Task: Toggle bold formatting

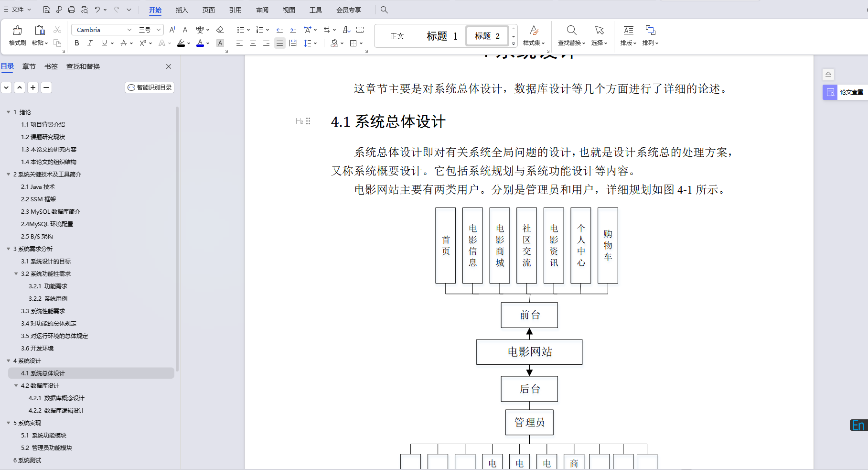Action: (77, 43)
